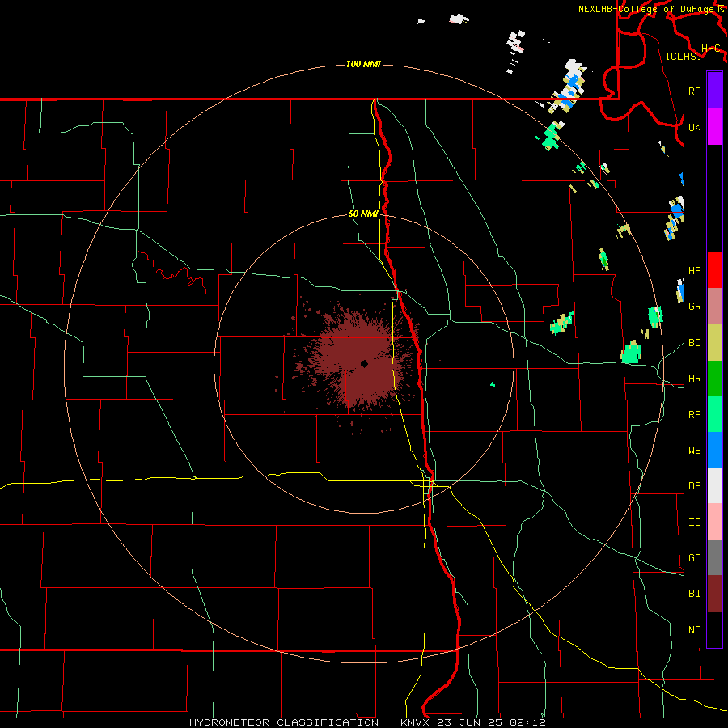Click the [CLAS] units label

pos(684,56)
